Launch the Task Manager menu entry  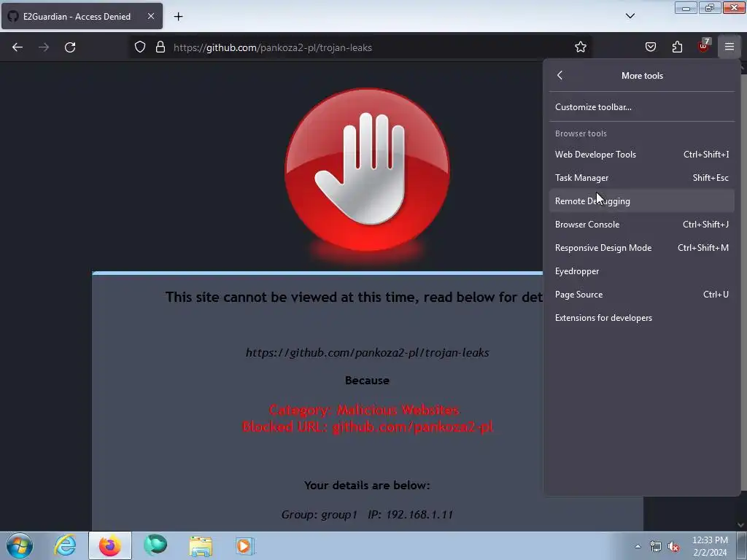pyautogui.click(x=642, y=178)
